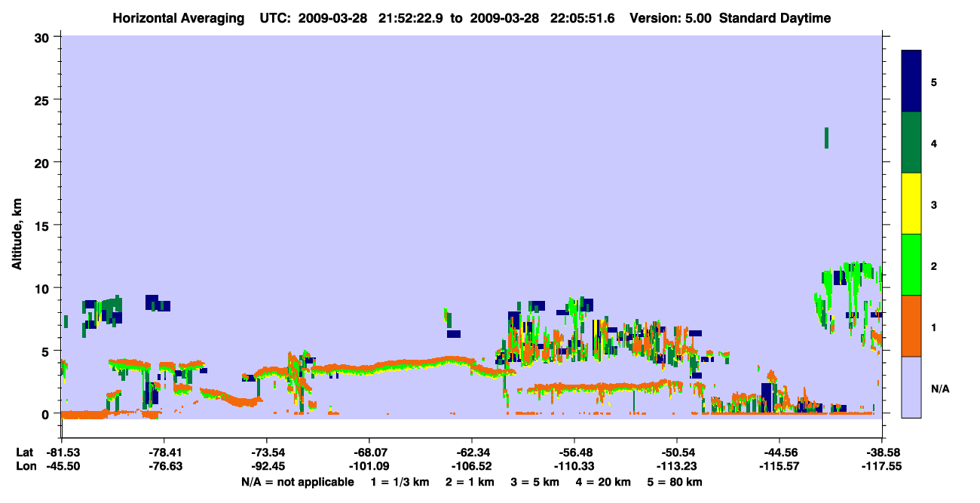Click legend text 'N/A = not applicable'
980x503 pixels.
(x=298, y=482)
